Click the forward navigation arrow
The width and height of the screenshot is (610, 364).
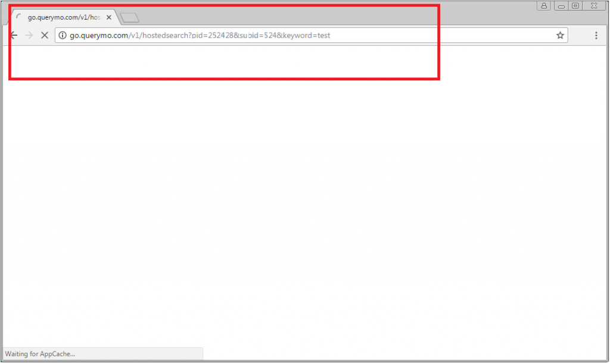click(x=29, y=35)
